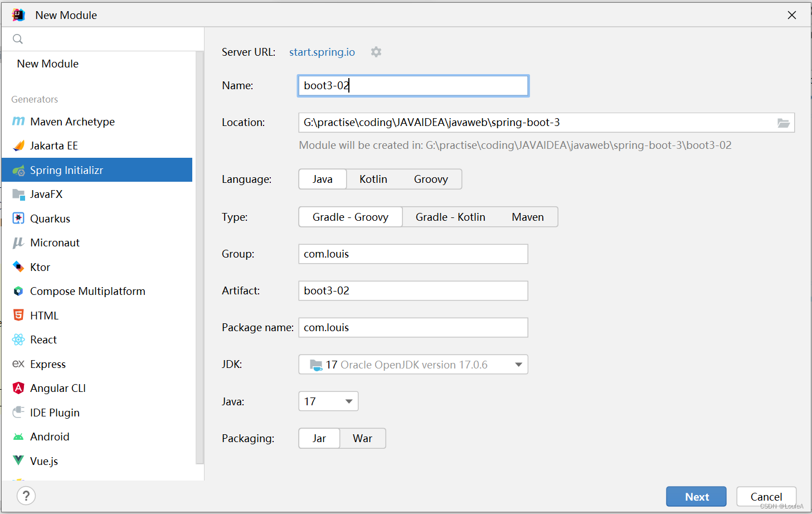The height and width of the screenshot is (514, 812).
Task: Close the New Module dialog
Action: pyautogui.click(x=792, y=15)
